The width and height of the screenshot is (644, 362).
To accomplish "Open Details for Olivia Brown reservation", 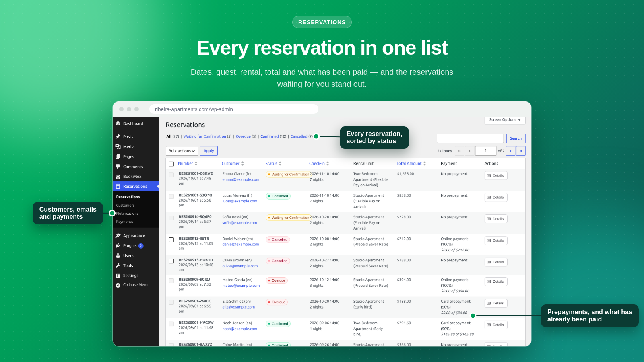I will click(496, 262).
